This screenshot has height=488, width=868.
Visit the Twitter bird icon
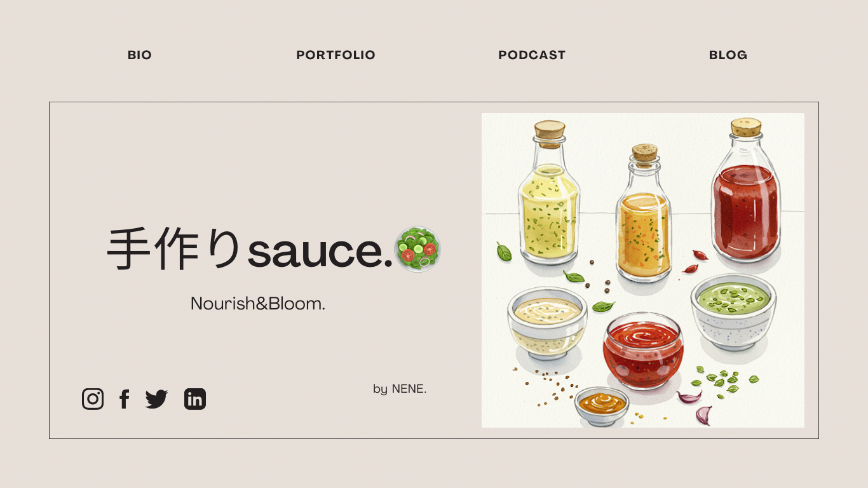click(156, 399)
